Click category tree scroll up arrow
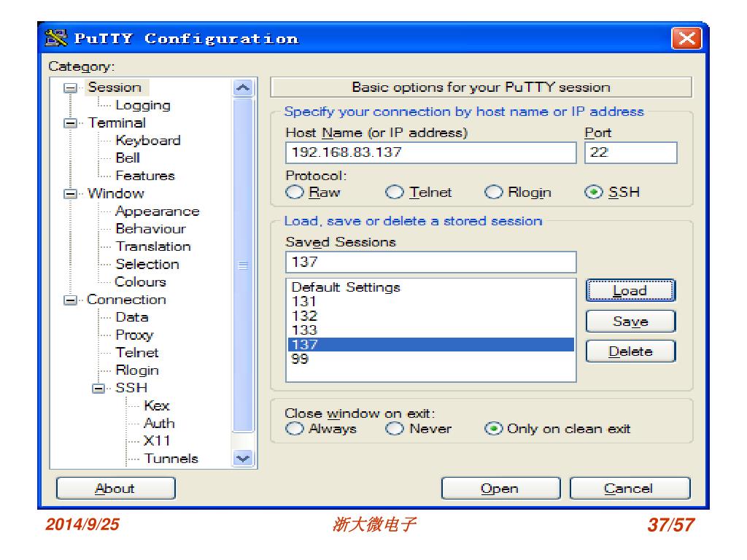The width and height of the screenshot is (747, 560). (243, 87)
